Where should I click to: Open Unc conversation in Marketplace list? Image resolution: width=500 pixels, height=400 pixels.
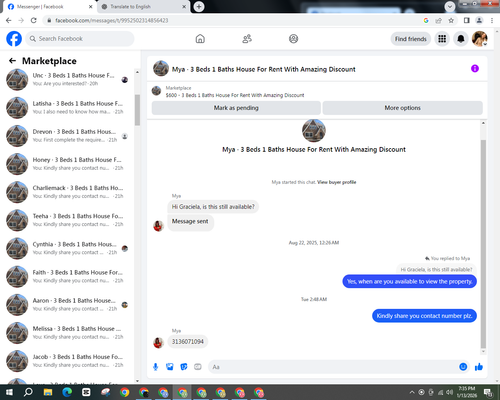point(67,80)
